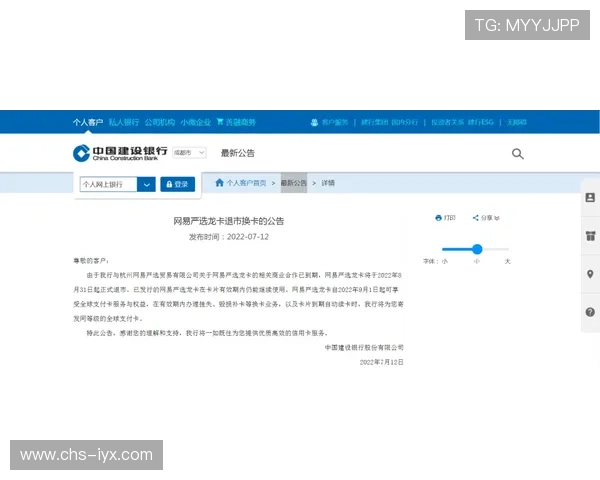Select the 个人客户 tab
This screenshot has width=600, height=480.
(x=88, y=122)
